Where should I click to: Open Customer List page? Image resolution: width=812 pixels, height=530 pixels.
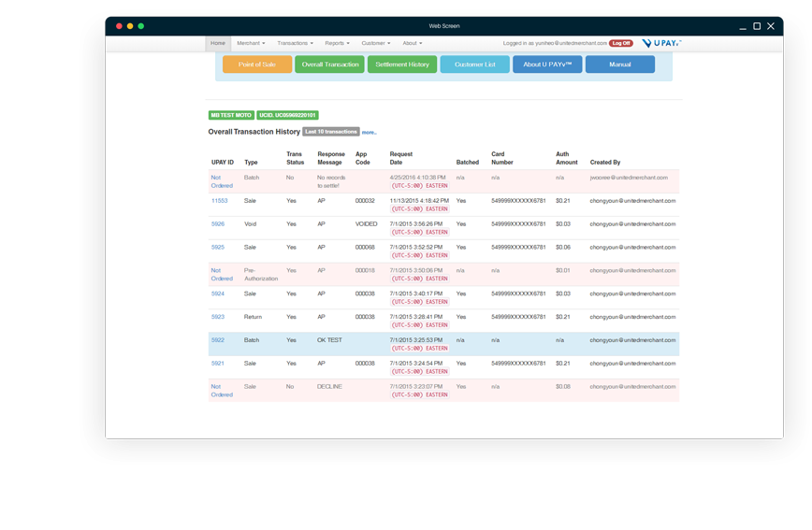475,64
